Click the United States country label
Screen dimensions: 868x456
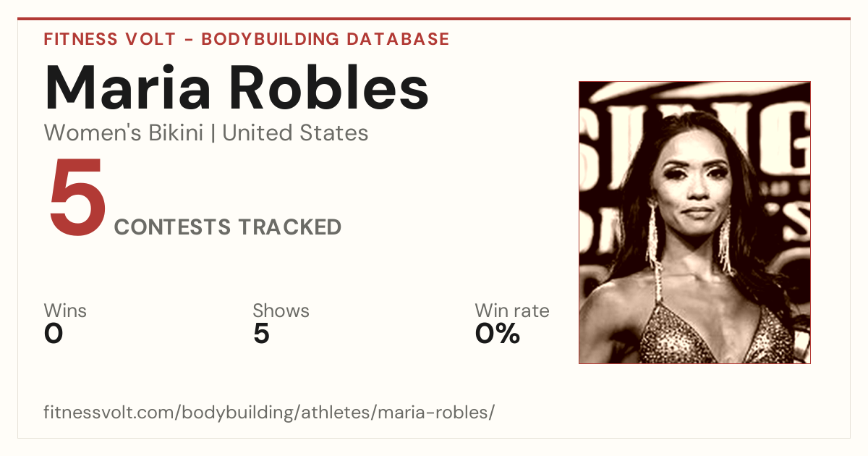[x=295, y=133]
